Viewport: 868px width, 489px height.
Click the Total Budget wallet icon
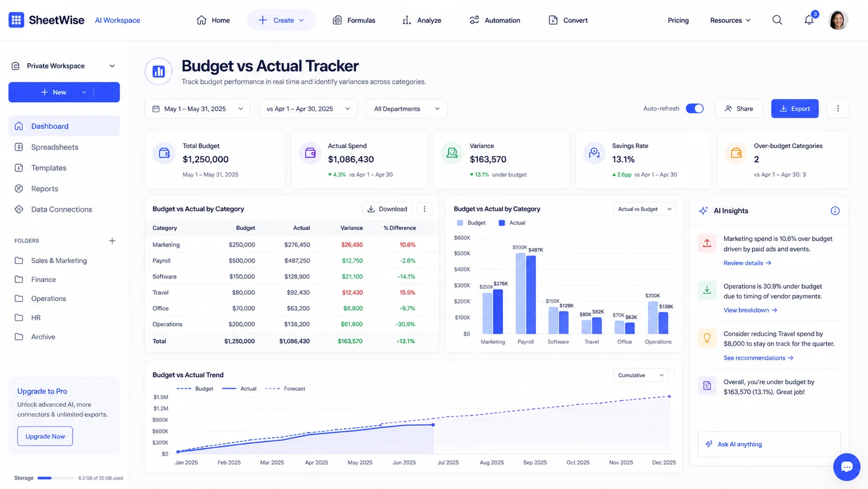click(164, 153)
